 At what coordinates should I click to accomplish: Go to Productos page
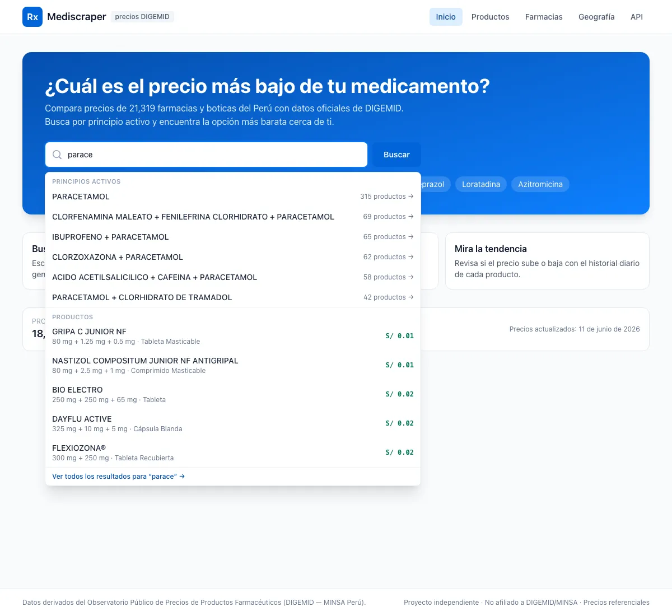[491, 17]
